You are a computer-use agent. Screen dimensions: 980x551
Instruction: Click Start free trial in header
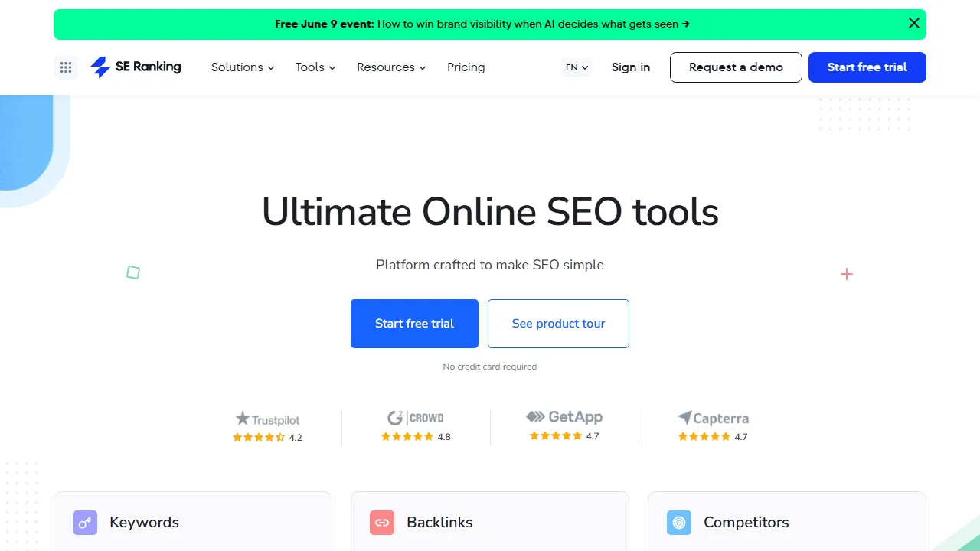867,67
